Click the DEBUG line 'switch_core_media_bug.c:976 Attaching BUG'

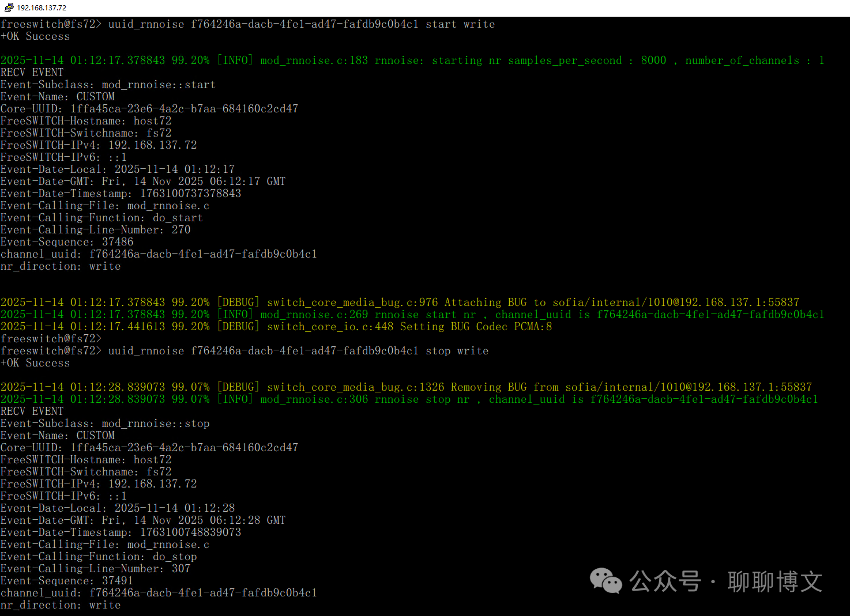pyautogui.click(x=400, y=303)
